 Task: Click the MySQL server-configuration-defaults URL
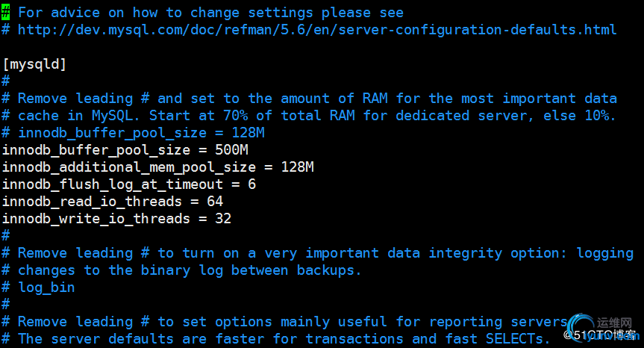click(317, 30)
